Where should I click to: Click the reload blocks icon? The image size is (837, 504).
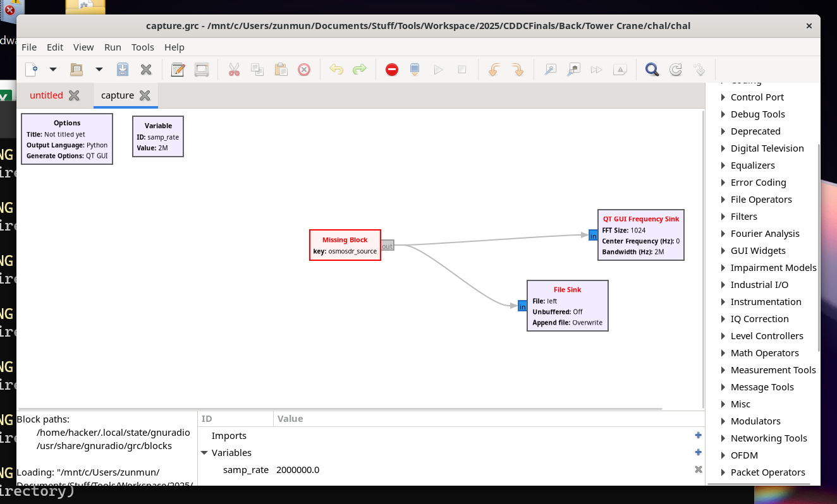pos(675,69)
